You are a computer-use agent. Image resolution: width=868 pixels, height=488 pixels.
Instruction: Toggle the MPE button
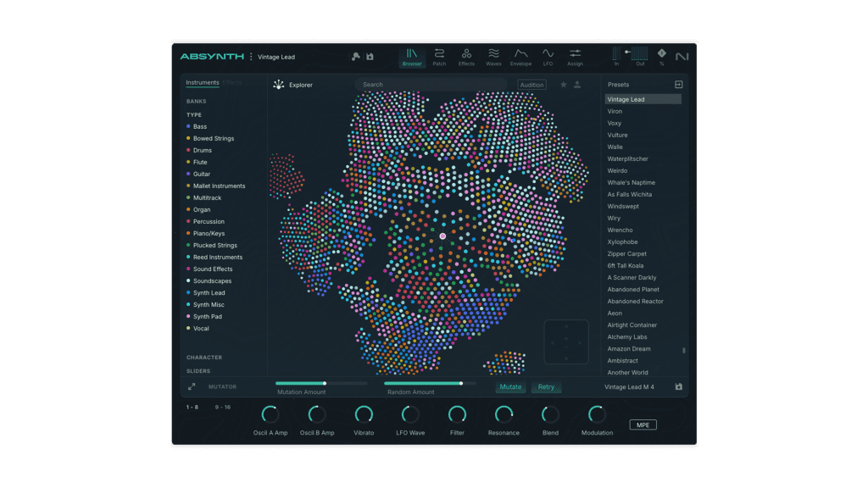pos(643,424)
